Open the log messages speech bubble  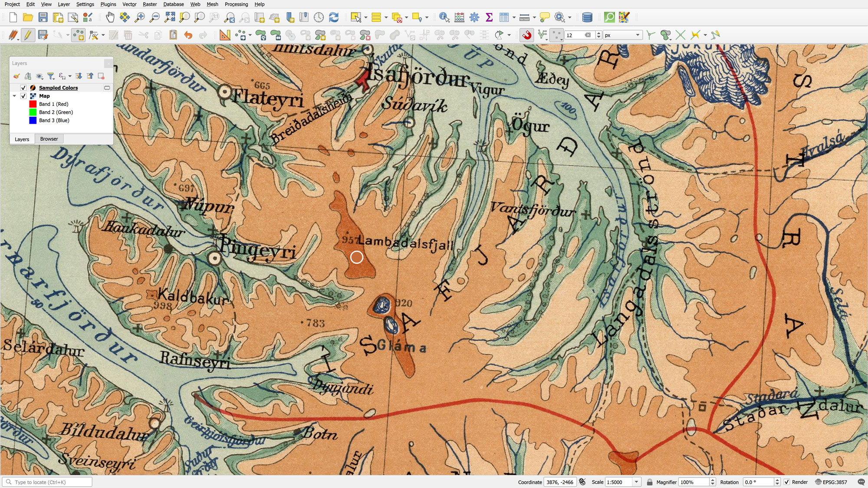click(861, 482)
